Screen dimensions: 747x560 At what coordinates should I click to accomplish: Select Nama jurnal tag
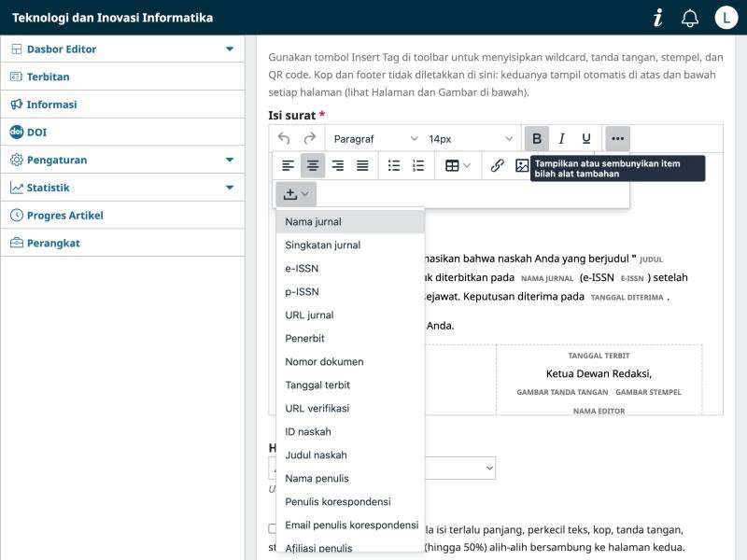[x=350, y=222]
